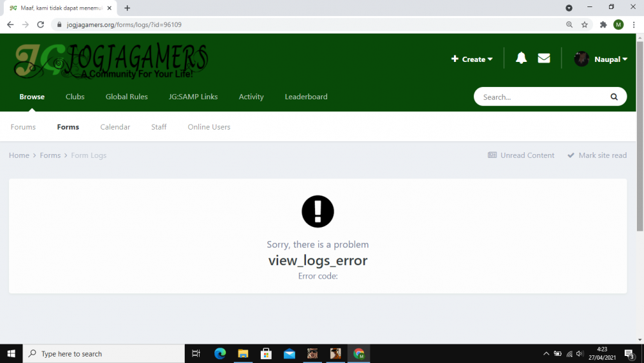Screen dimensions: 644x363
Task: Open the Extensions puzzle icon
Action: pos(603,25)
